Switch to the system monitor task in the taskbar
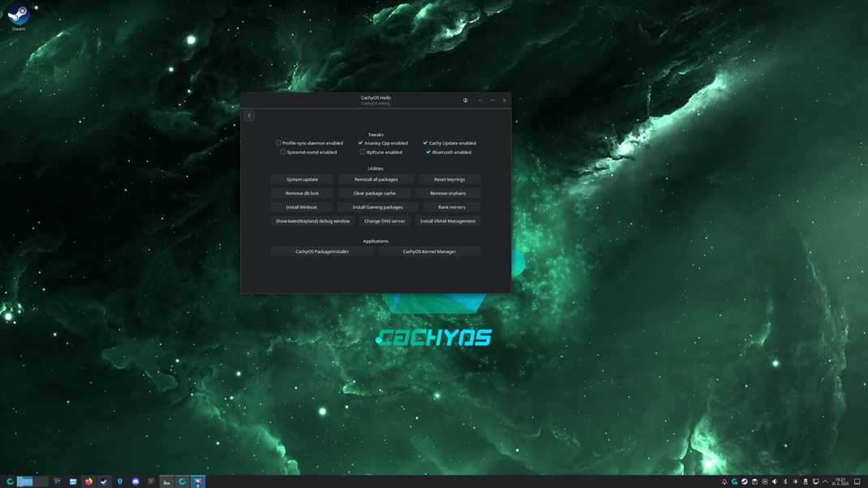The image size is (868, 488). [166, 482]
